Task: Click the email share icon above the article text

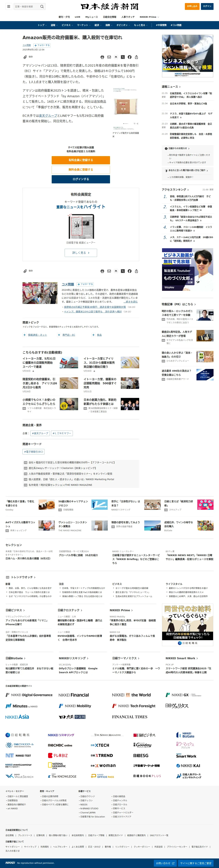Action: [109, 57]
